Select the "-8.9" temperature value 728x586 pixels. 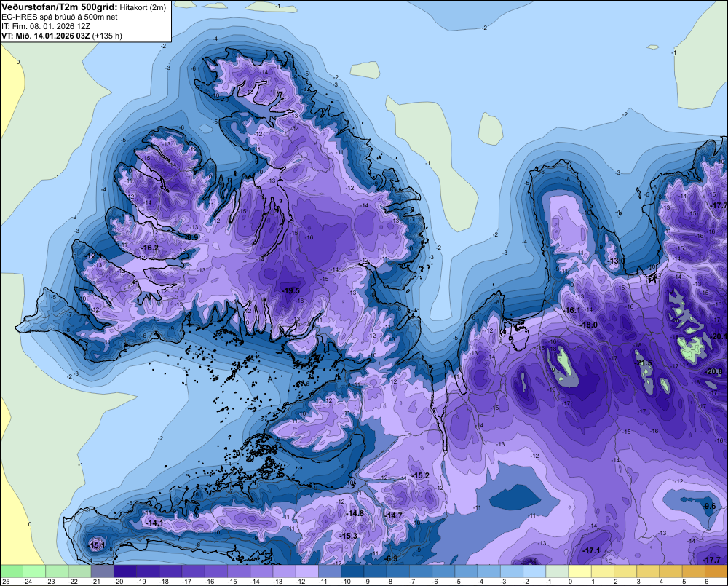[191, 237]
